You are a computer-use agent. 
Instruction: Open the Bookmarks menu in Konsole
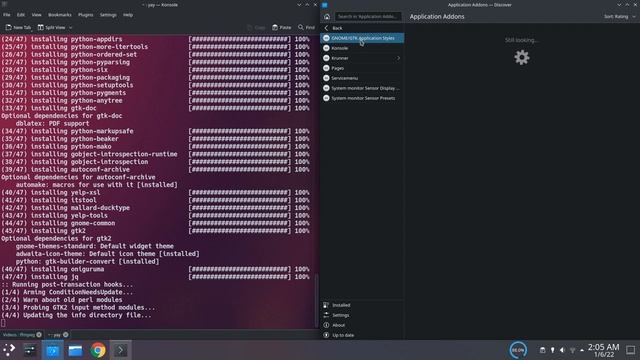[x=60, y=15]
